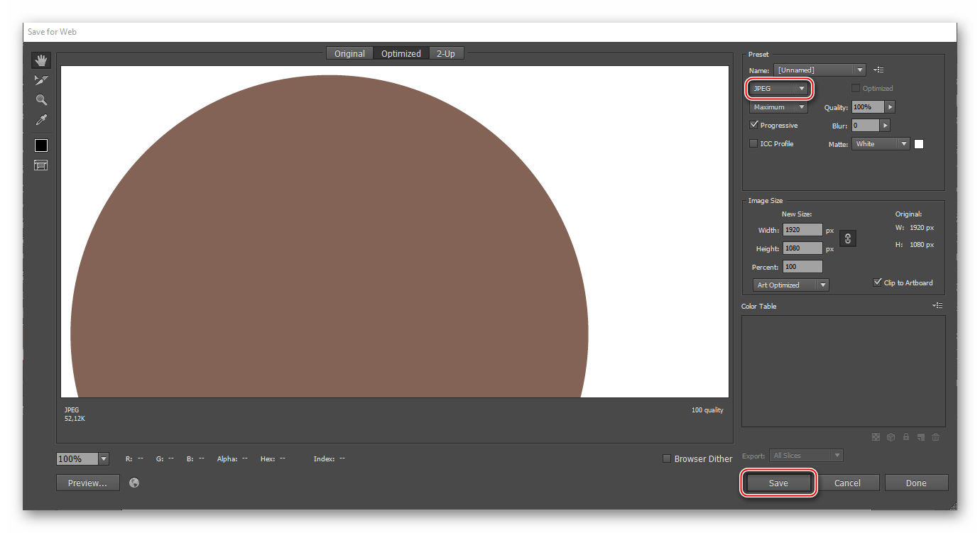The height and width of the screenshot is (533, 980).
Task: Click the Cancel button
Action: point(847,483)
